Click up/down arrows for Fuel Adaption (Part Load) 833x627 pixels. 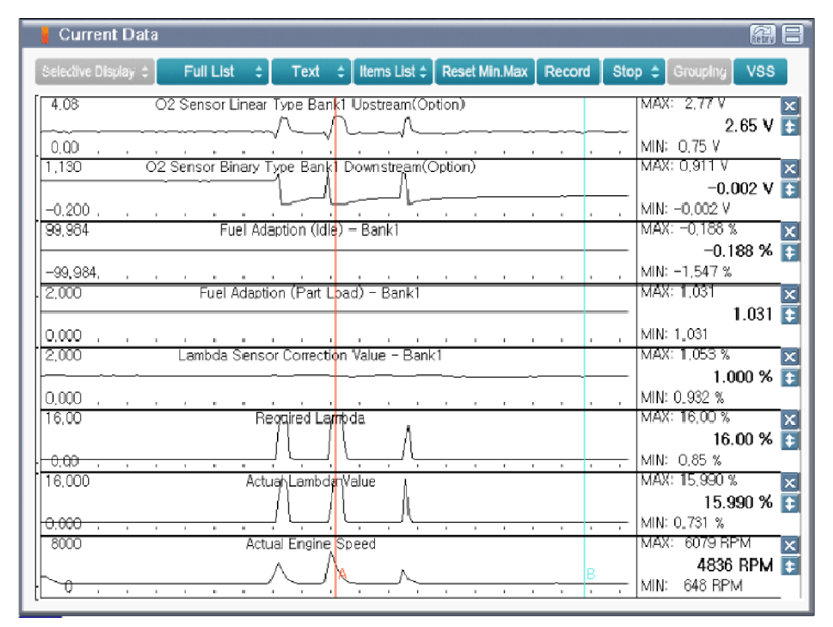coord(790,315)
